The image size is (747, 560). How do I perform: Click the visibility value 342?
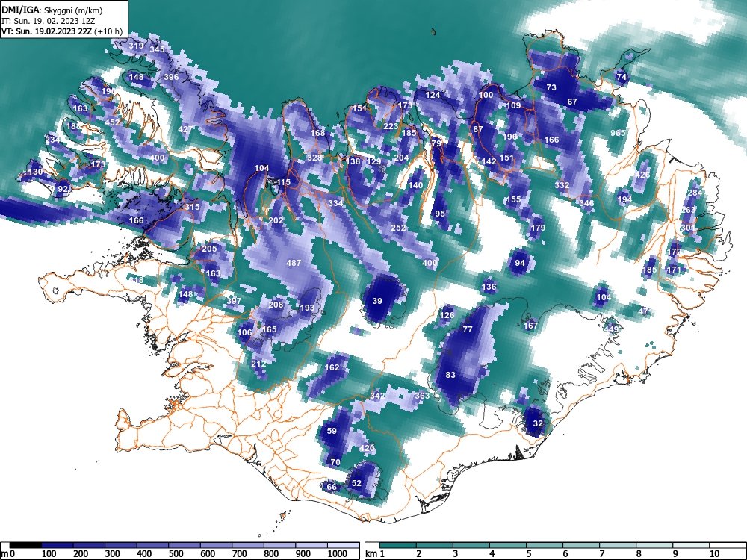click(x=377, y=396)
